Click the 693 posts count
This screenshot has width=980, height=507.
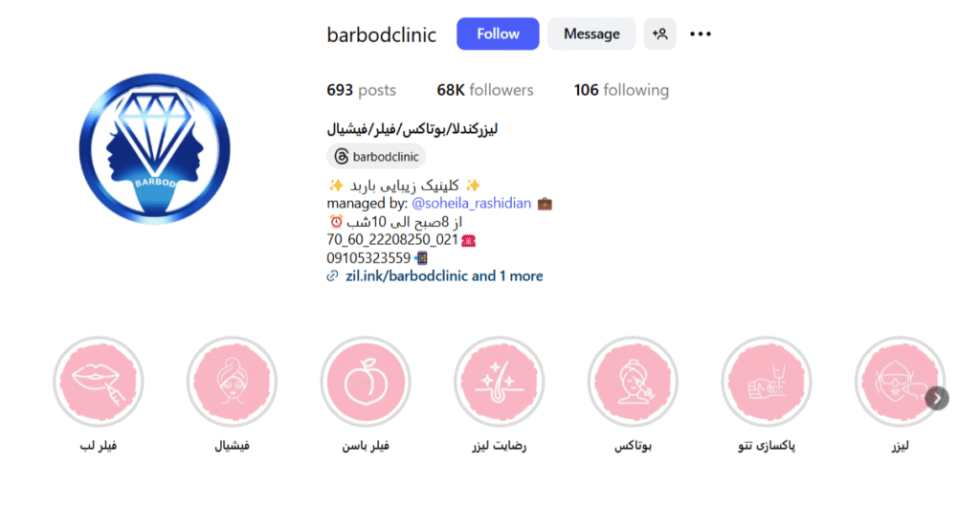pyautogui.click(x=361, y=90)
